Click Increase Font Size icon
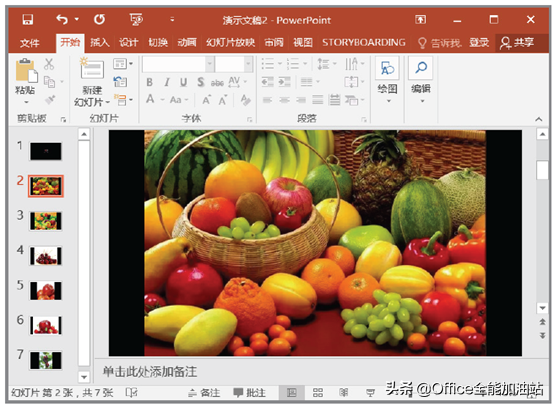The image size is (554, 407). [207, 100]
